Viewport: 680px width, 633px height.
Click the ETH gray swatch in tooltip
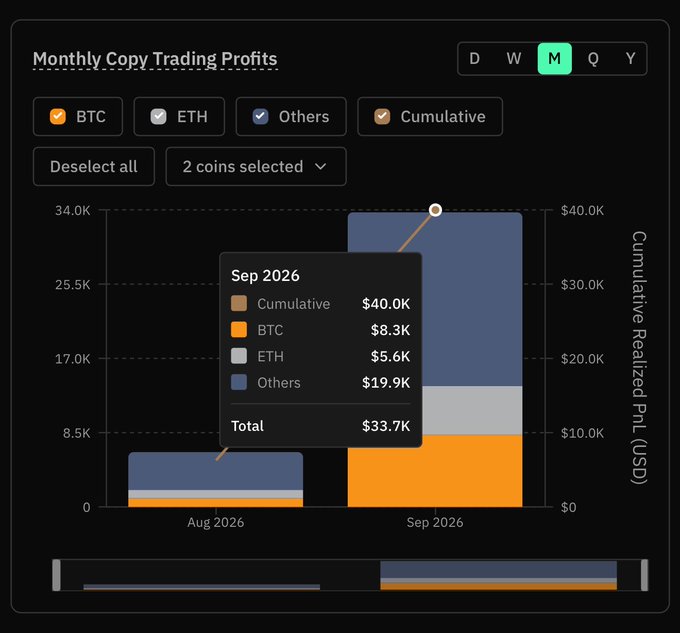[239, 356]
